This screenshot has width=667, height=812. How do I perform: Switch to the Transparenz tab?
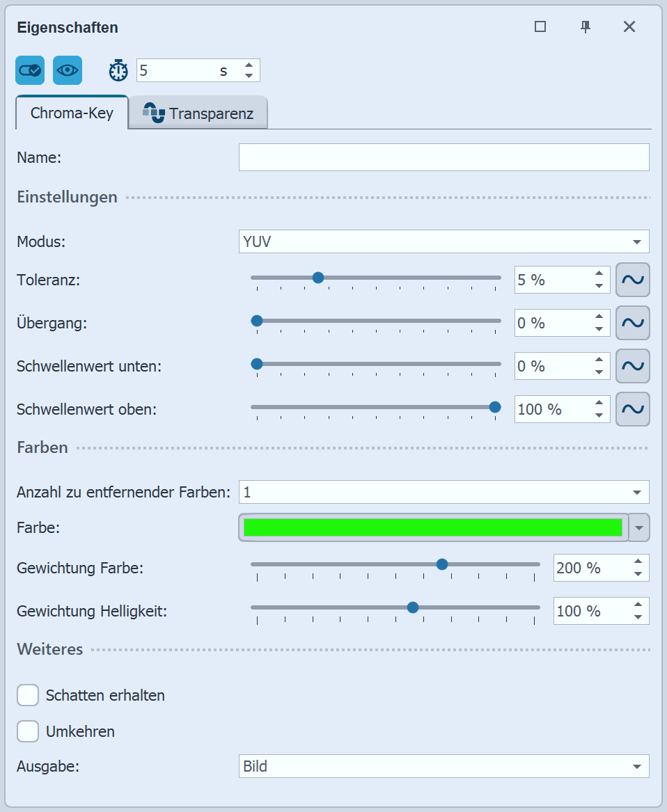[205, 112]
